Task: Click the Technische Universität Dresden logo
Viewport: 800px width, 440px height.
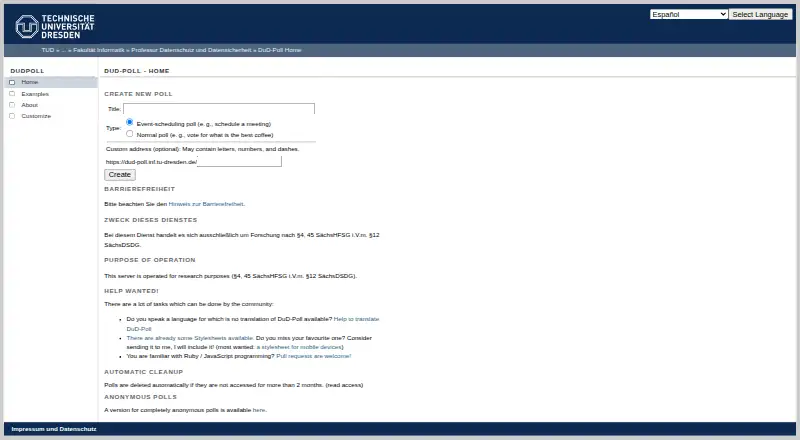Action: (55, 27)
